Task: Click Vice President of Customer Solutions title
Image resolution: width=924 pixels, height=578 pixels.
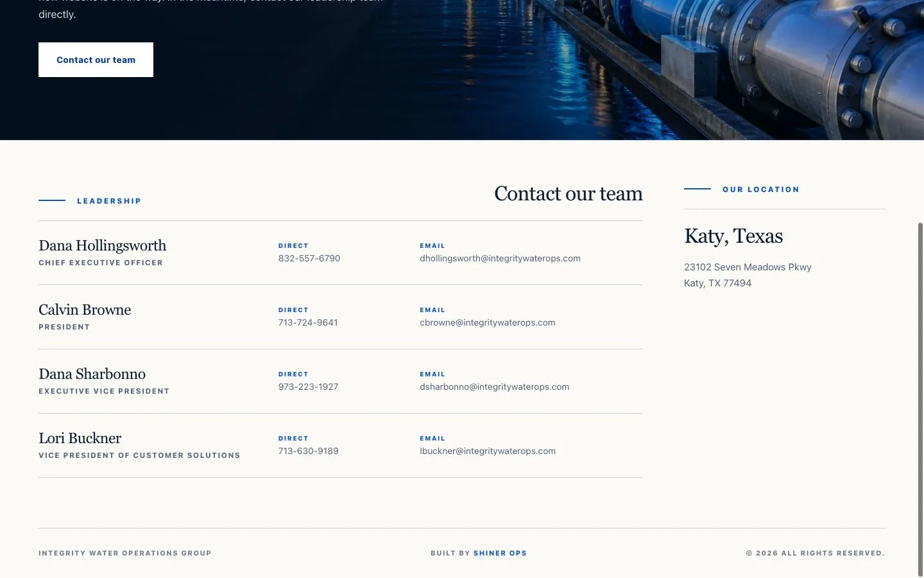Action: coord(139,455)
